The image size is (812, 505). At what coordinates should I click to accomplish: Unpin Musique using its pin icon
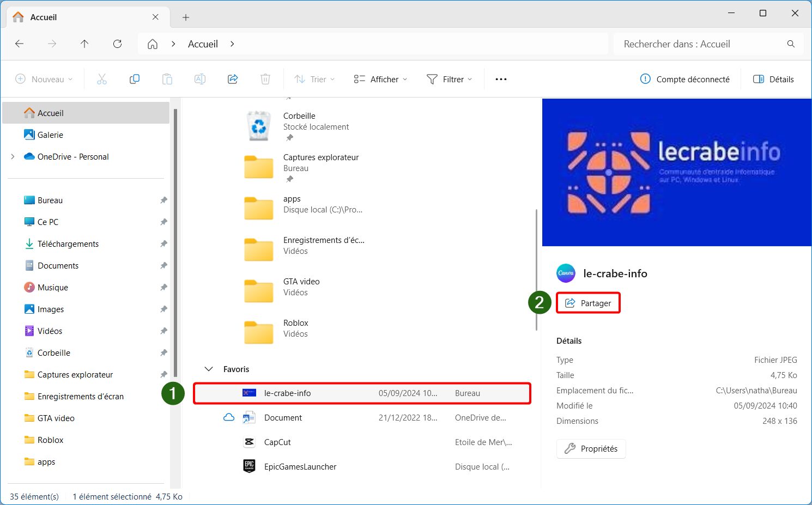click(x=163, y=287)
